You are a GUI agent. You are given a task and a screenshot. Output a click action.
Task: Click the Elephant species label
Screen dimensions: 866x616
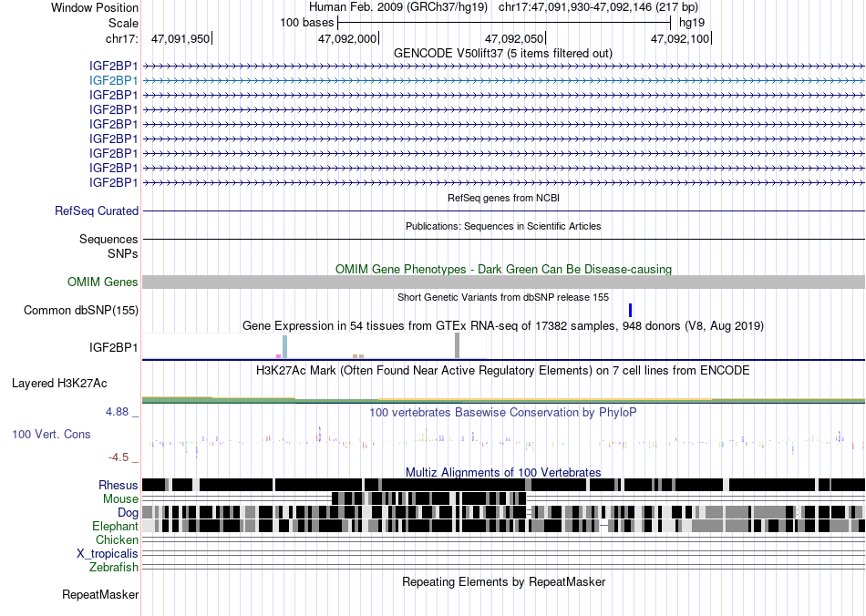tap(115, 526)
